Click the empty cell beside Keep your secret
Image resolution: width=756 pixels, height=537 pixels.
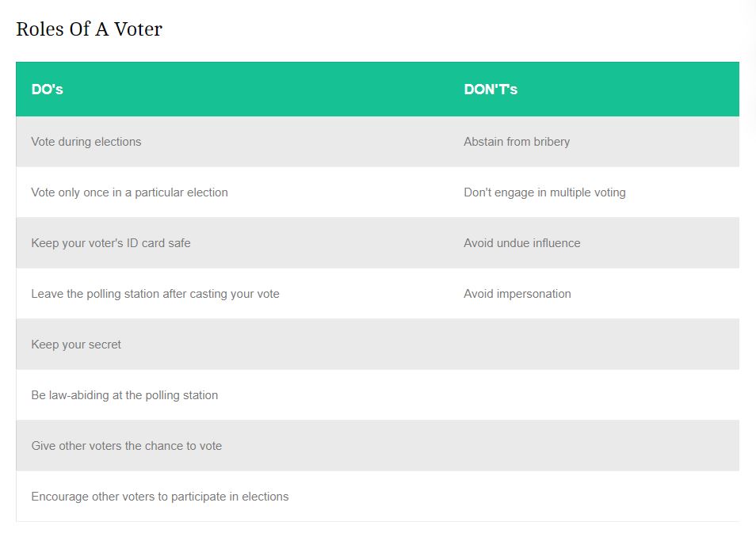[594, 345]
